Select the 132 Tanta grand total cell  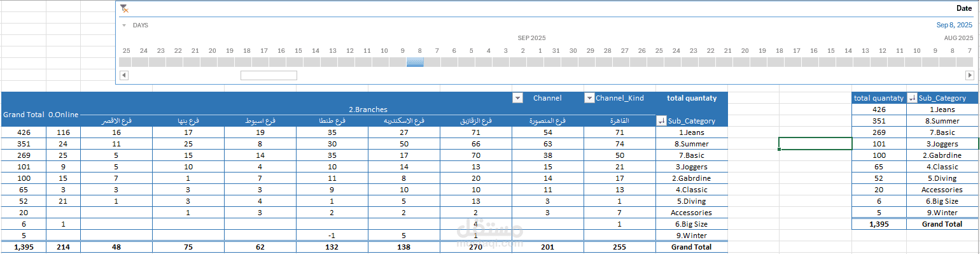coord(332,246)
